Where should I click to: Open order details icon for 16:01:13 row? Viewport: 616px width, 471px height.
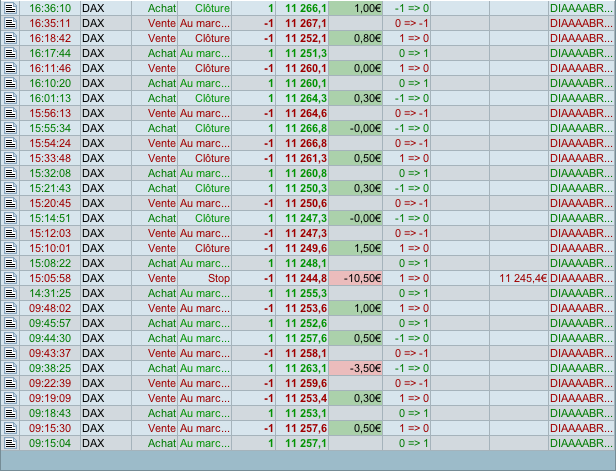pos(11,98)
